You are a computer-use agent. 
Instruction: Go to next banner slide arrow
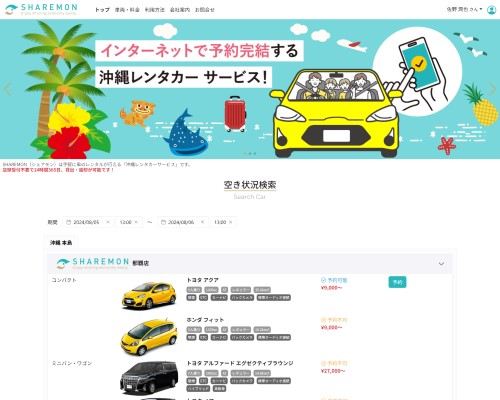click(492, 89)
